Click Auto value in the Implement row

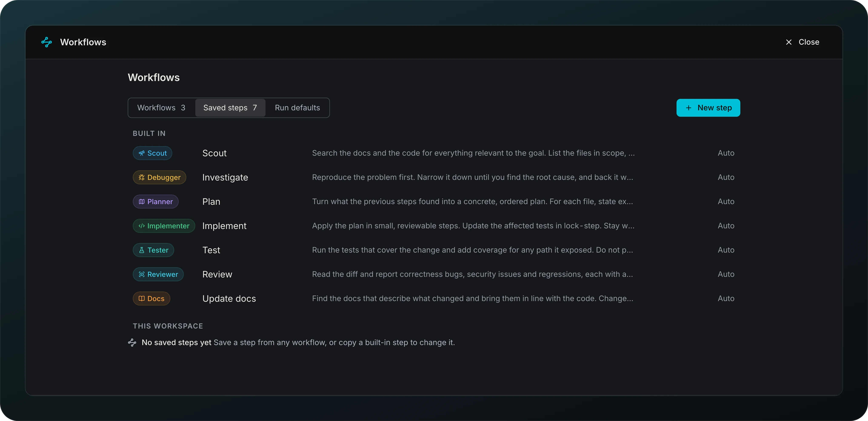point(726,226)
